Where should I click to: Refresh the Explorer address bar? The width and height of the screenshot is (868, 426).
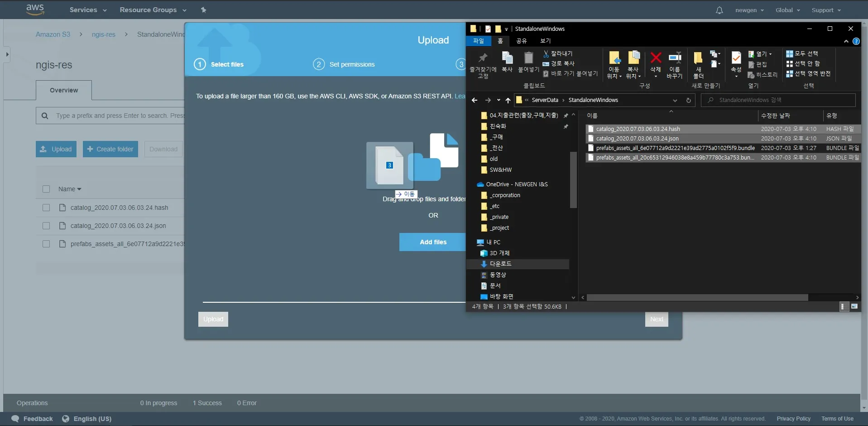[x=689, y=100]
